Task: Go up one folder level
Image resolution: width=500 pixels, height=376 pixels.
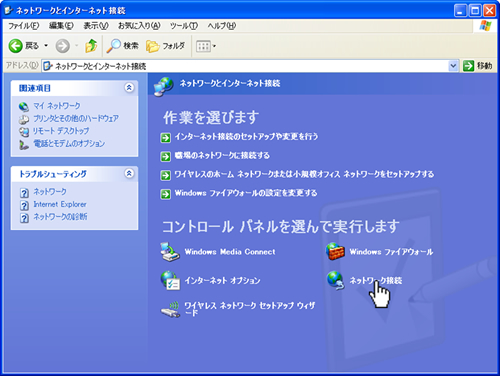Action: [x=91, y=46]
